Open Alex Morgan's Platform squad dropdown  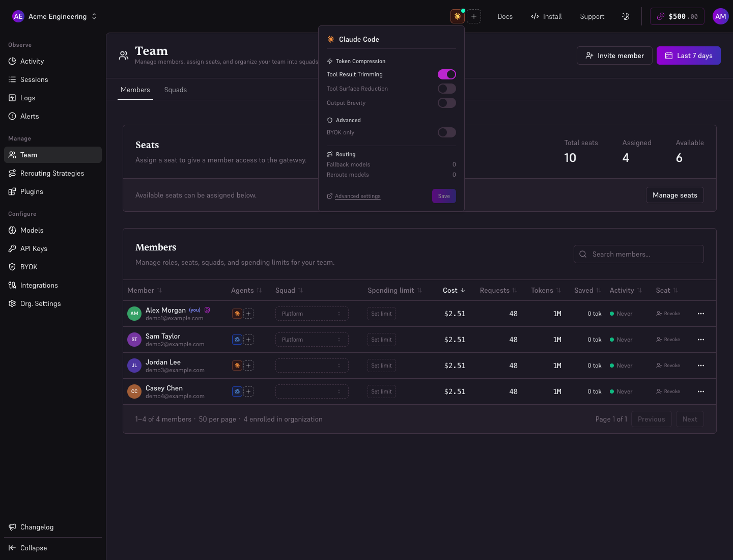[312, 314]
